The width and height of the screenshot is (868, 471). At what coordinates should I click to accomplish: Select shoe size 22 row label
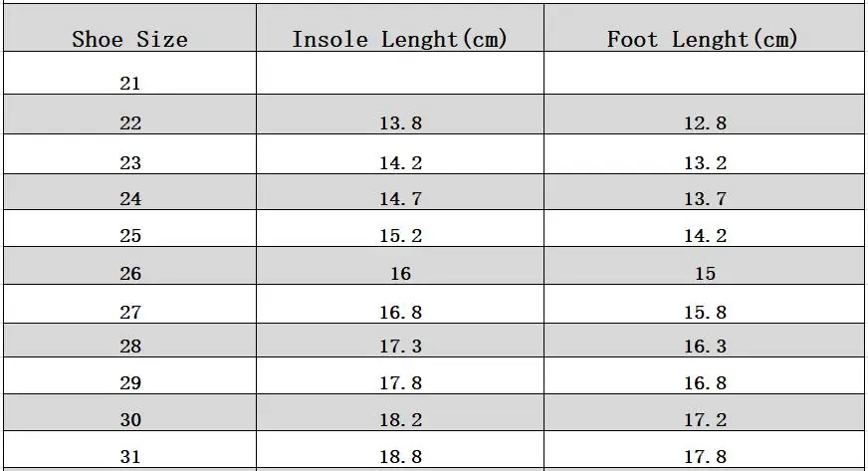[x=130, y=123]
